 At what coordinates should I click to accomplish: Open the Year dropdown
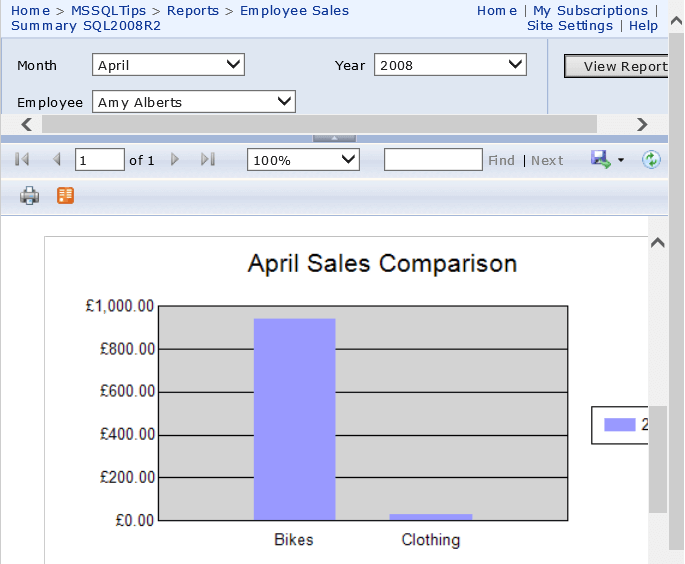pyautogui.click(x=450, y=65)
